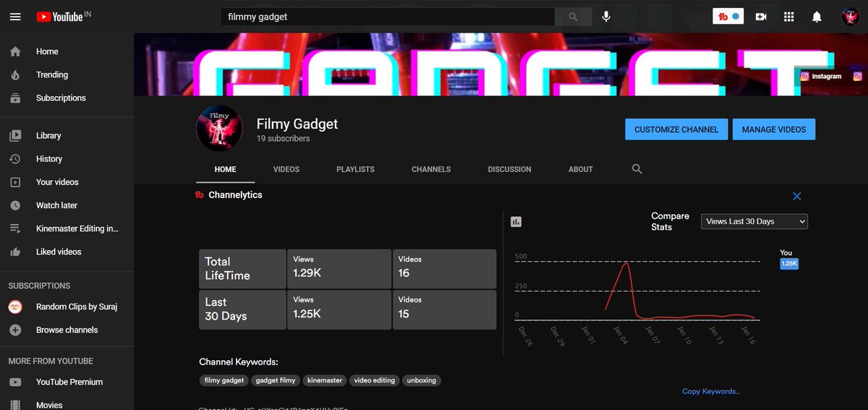868x410 pixels.
Task: Click the Channelytics panel title
Action: coord(235,195)
